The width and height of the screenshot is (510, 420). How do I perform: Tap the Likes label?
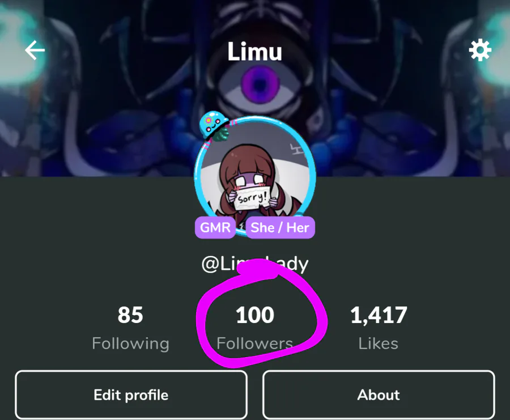pos(379,343)
